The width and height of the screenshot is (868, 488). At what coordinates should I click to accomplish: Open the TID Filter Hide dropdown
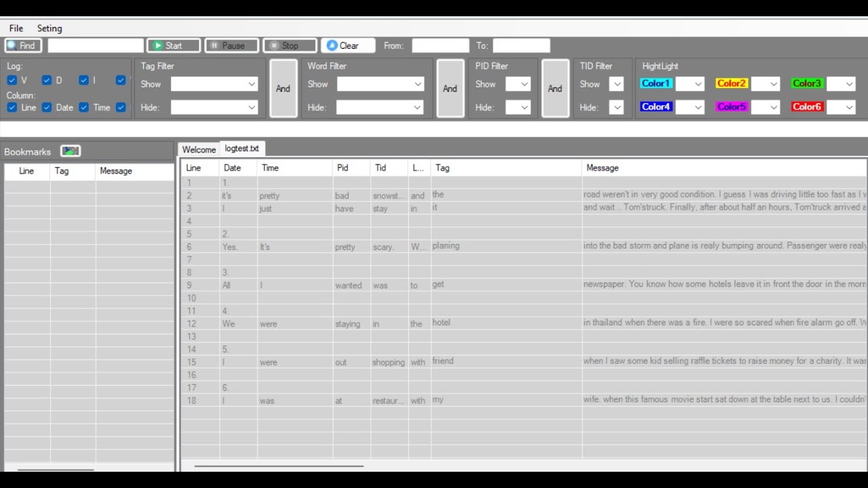[x=616, y=107]
